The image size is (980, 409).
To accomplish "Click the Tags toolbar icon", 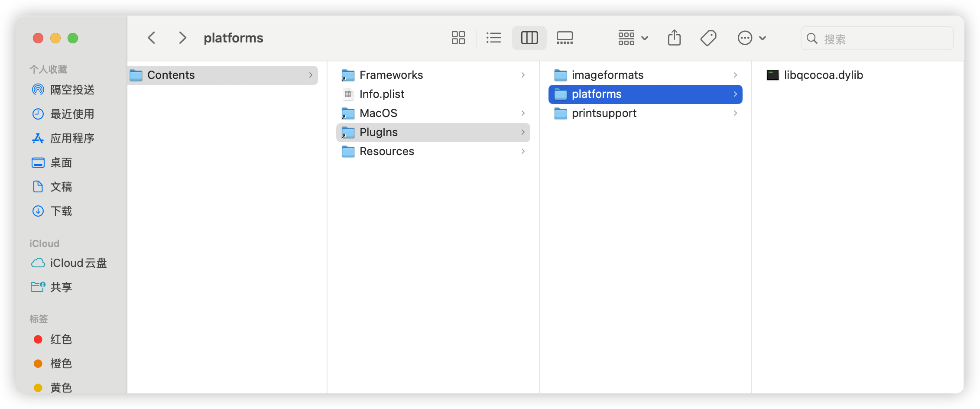I will (x=708, y=38).
